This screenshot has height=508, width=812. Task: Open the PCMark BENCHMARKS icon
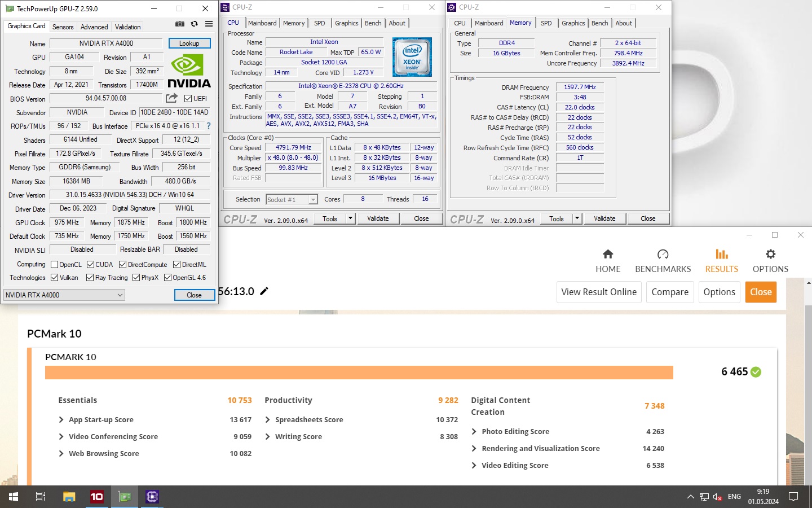click(x=663, y=254)
